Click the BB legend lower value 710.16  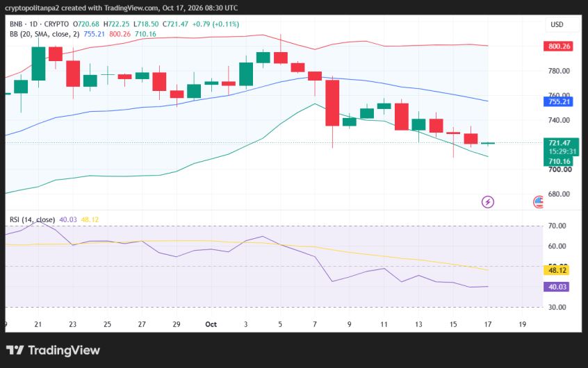(145, 34)
